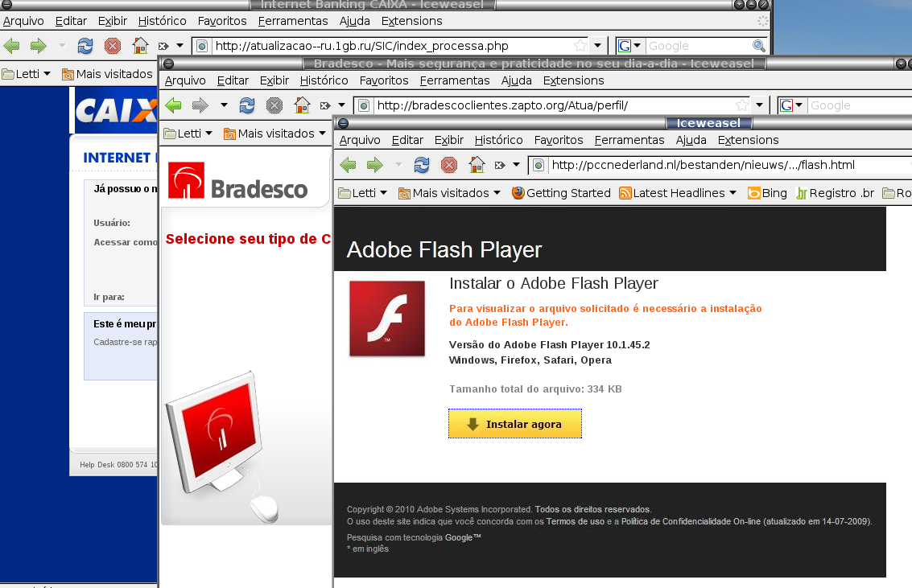Image resolution: width=912 pixels, height=588 pixels.
Task: Click the stop icon in the CAIXA window
Action: pos(113,45)
